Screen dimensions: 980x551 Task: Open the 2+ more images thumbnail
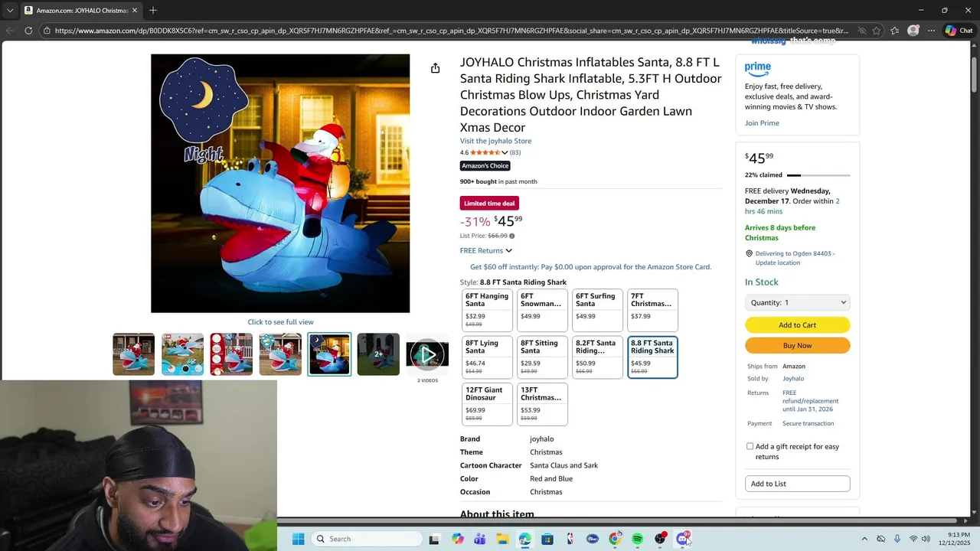tap(378, 354)
